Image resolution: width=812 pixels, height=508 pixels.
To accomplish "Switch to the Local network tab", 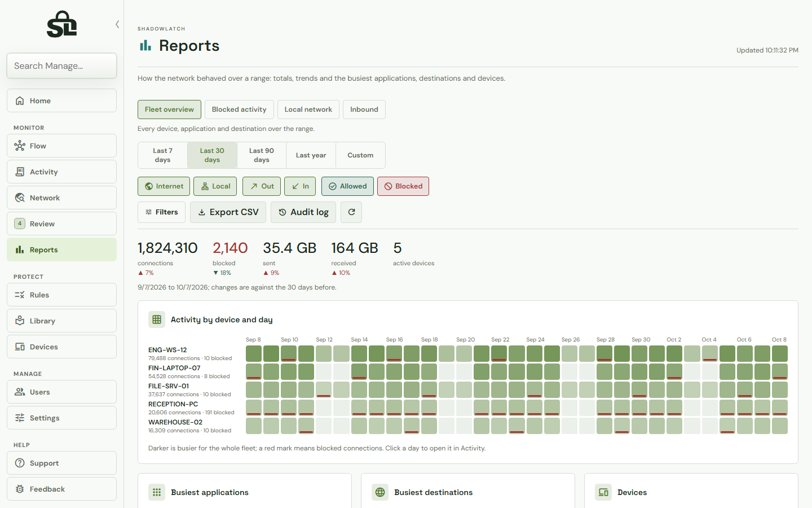I will [308, 110].
